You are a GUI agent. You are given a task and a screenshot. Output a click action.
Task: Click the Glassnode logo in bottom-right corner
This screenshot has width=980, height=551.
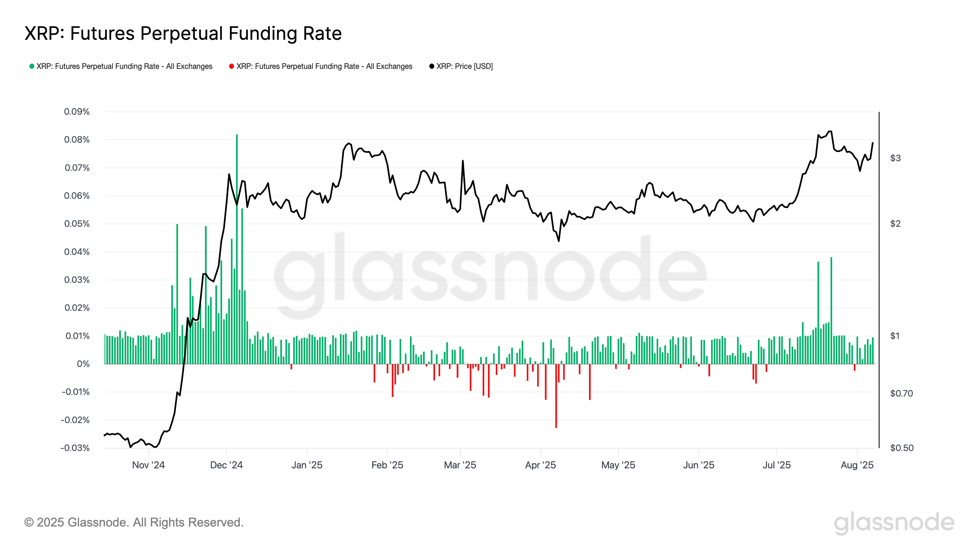click(x=894, y=523)
